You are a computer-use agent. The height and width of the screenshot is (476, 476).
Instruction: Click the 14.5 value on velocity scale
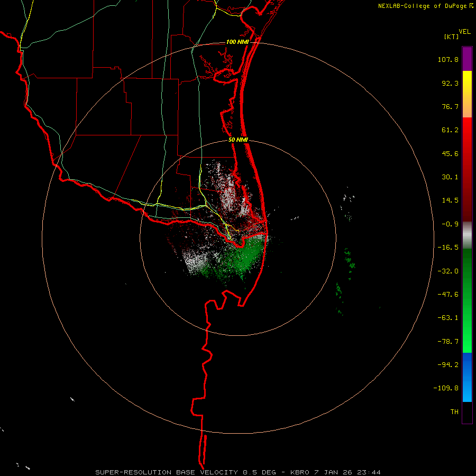click(x=450, y=200)
